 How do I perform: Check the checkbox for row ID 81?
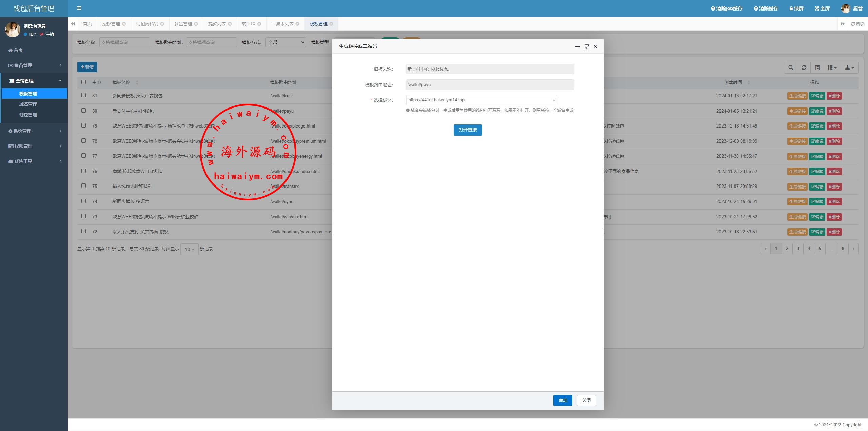click(x=83, y=95)
